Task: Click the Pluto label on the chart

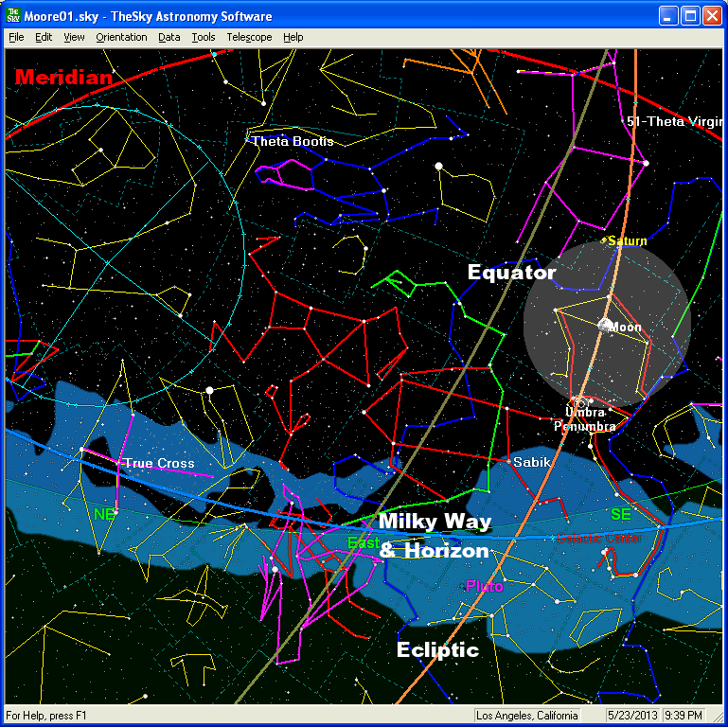Action: click(x=484, y=587)
